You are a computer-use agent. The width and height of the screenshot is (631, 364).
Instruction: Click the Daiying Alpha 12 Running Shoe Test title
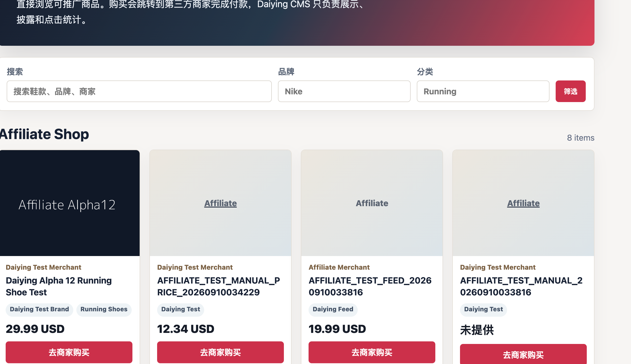[x=59, y=286]
